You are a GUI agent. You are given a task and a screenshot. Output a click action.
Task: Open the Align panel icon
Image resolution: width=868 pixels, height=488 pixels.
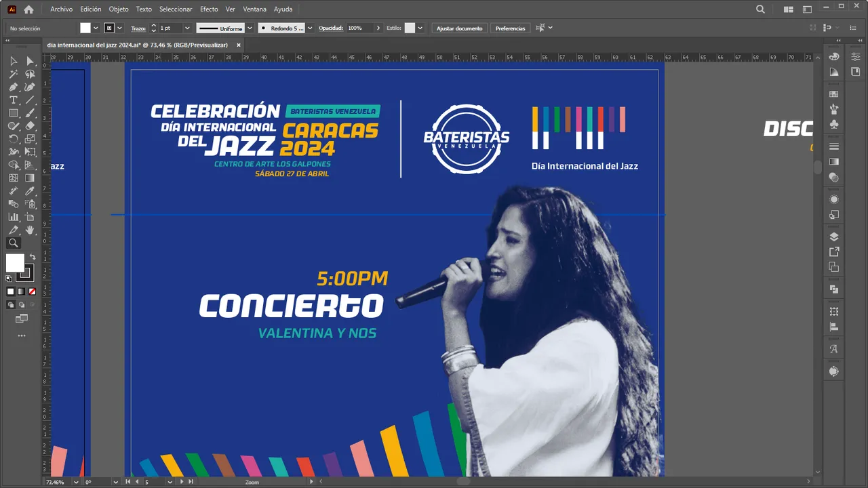pos(834,326)
